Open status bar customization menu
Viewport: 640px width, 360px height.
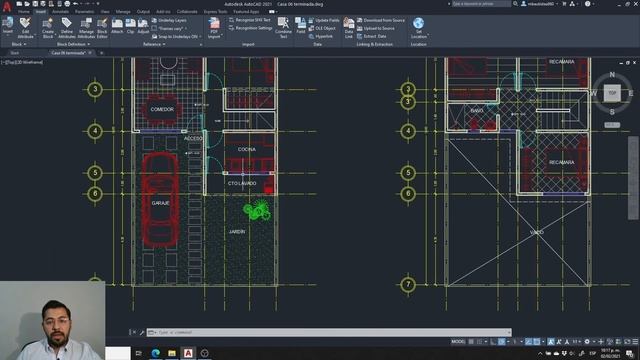(x=635, y=342)
